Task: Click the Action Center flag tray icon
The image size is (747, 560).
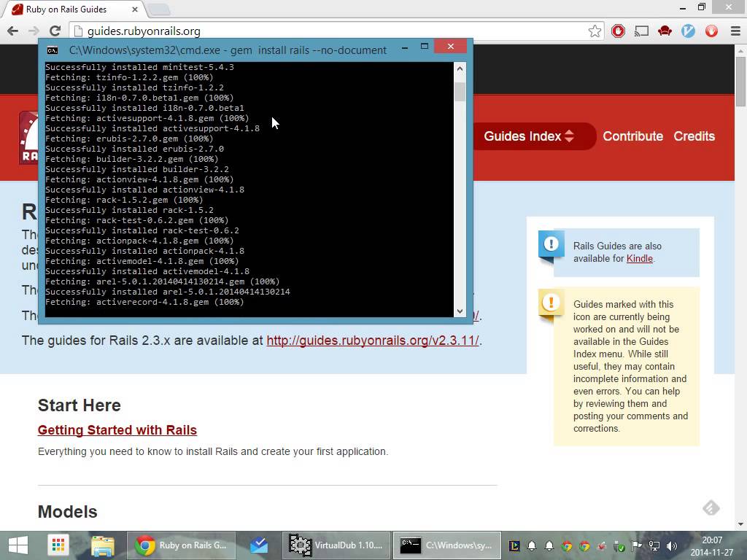Action: pyautogui.click(x=636, y=546)
